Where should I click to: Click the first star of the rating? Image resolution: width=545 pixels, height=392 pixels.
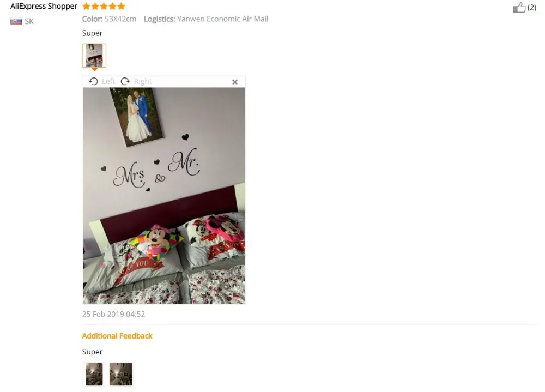86,6
